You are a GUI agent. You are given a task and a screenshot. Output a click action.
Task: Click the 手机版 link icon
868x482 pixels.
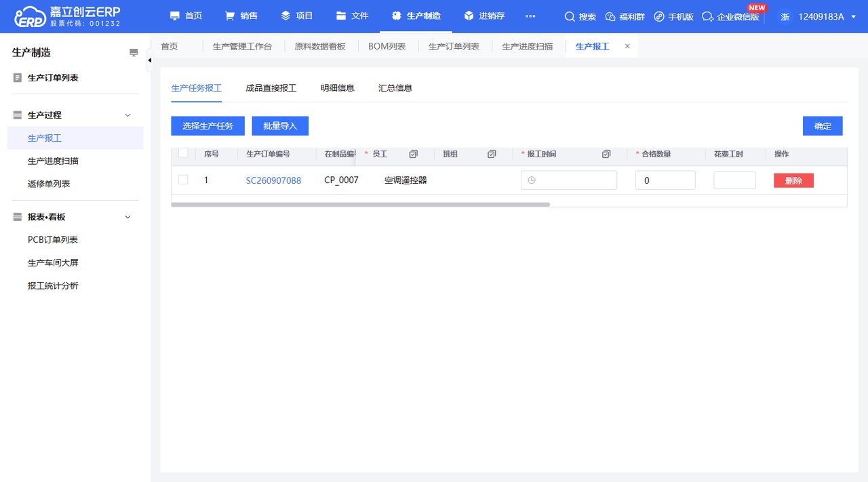[659, 16]
